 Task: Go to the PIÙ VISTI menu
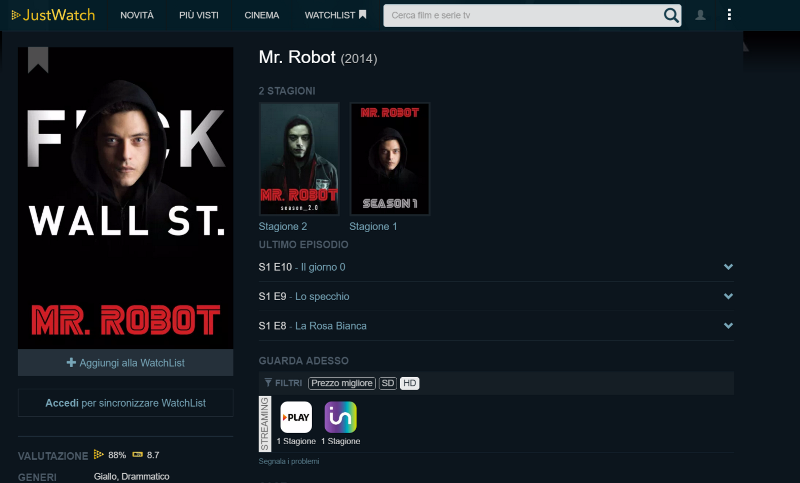point(198,15)
